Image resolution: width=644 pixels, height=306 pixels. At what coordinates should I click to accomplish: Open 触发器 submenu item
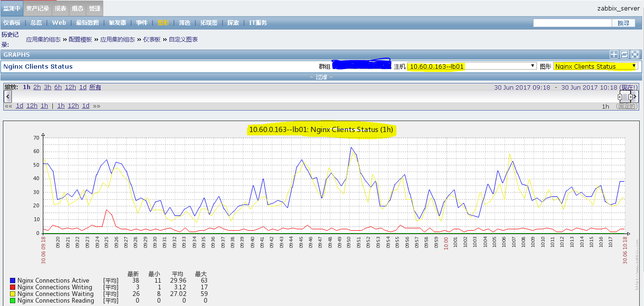tap(118, 23)
